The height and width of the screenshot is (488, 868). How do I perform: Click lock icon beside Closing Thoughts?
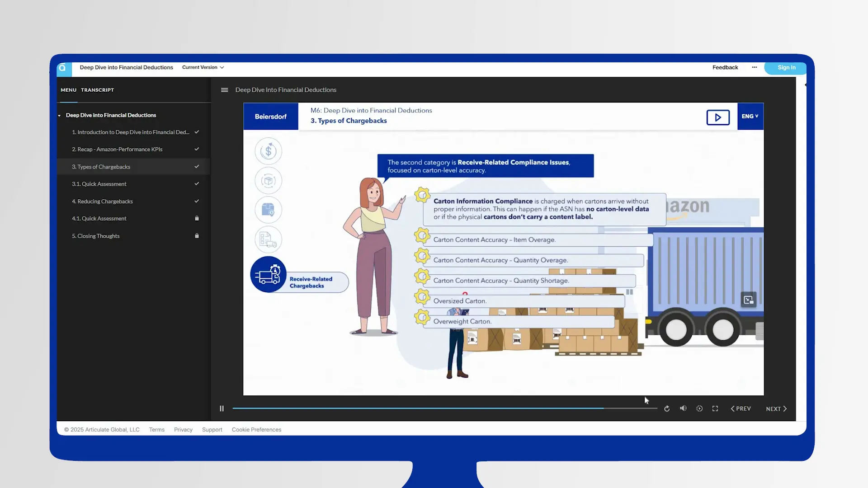pos(197,236)
